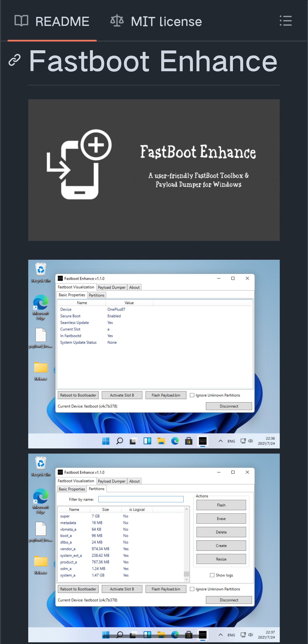308x644 pixels.
Task: Open Microsoft Store icon in the 22:36 taskbar
Action: pyautogui.click(x=189, y=441)
